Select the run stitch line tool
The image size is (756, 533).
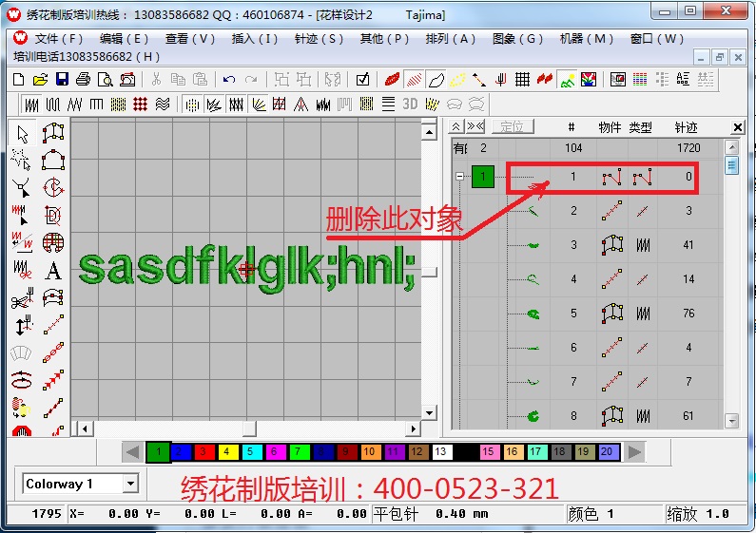(x=53, y=325)
